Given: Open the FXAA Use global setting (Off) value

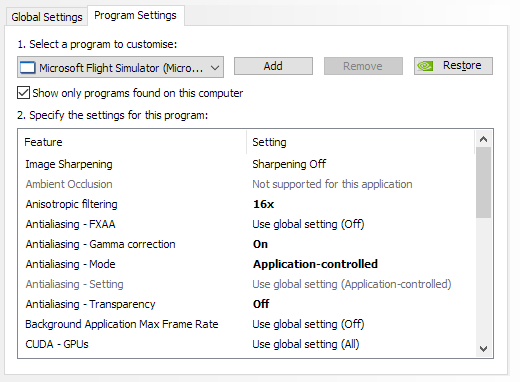Looking at the screenshot, I should [x=308, y=224].
